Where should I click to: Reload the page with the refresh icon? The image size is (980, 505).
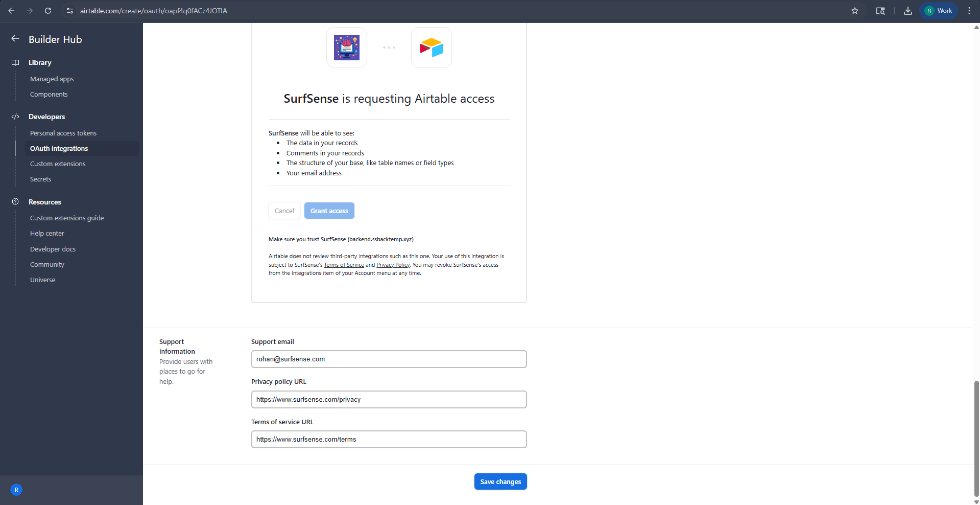coord(48,11)
